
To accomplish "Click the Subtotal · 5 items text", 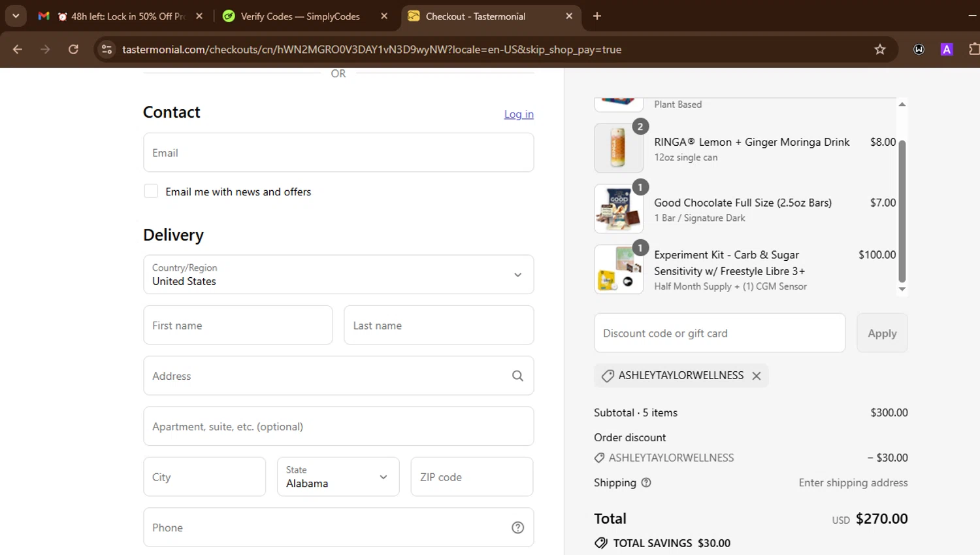I will 636,412.
